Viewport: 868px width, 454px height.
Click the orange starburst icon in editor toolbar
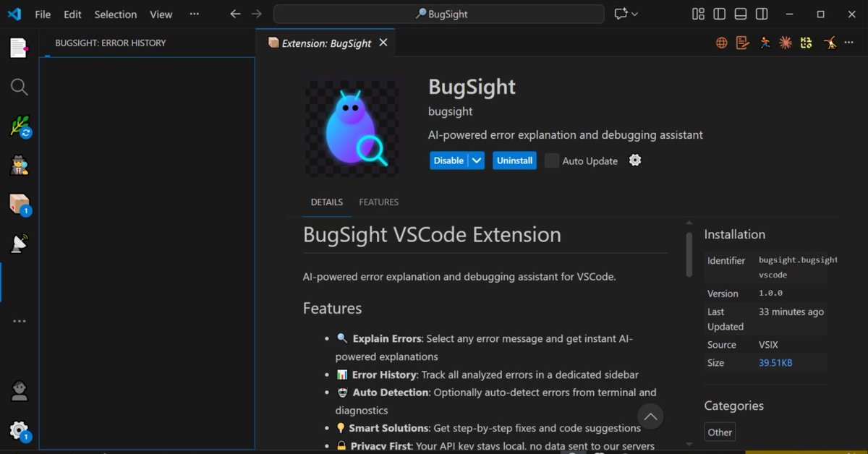pos(785,43)
